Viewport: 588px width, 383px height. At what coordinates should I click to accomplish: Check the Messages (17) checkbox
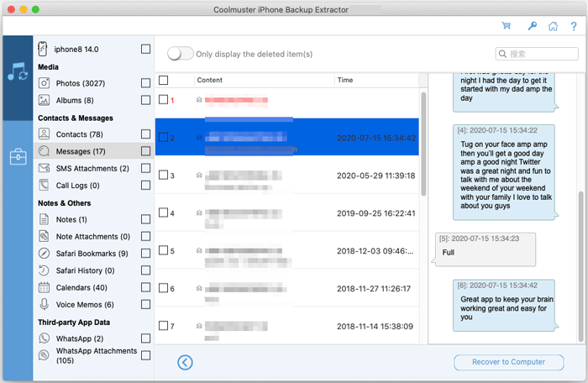[145, 151]
